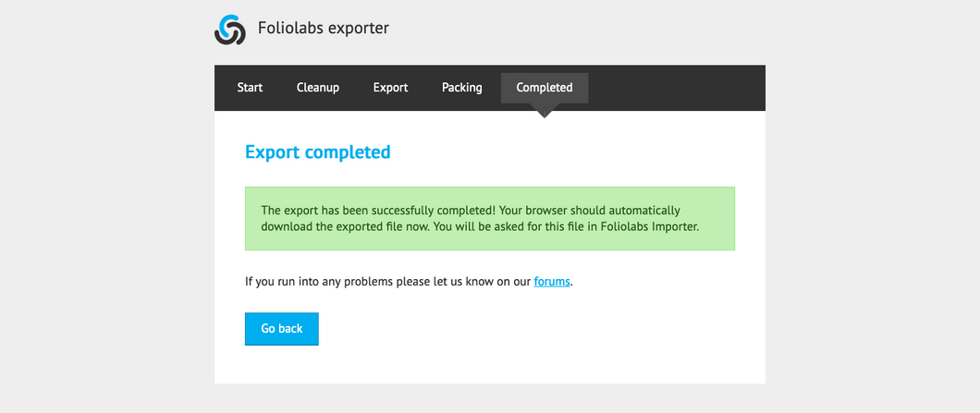Open the forums link
Viewport: 980px width, 413px height.
pos(552,282)
